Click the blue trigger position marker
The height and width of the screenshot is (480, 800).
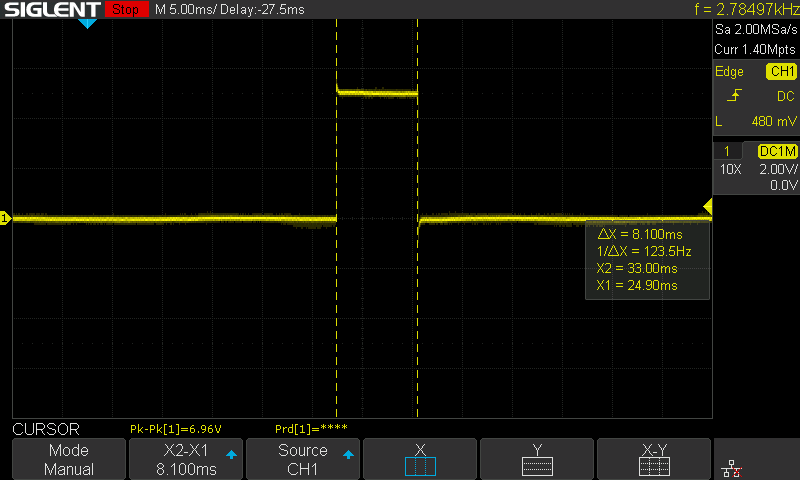pos(87,22)
